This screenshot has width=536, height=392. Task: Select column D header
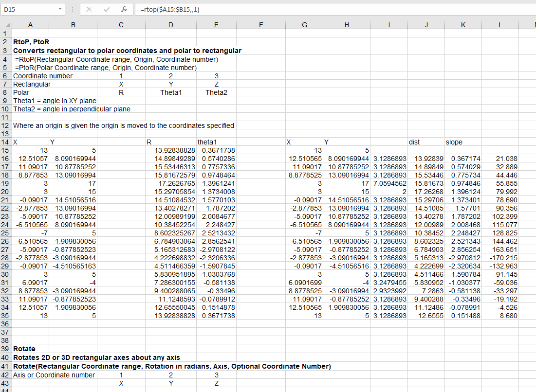170,24
